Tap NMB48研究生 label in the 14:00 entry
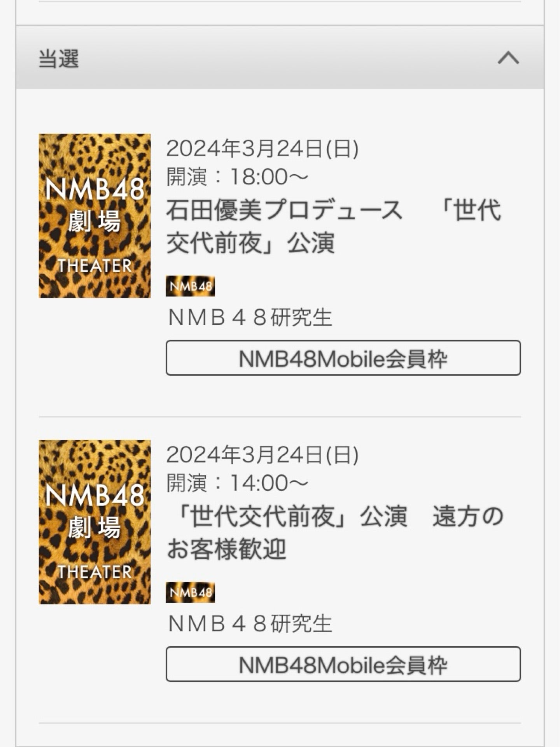560x747 pixels. coord(250,624)
